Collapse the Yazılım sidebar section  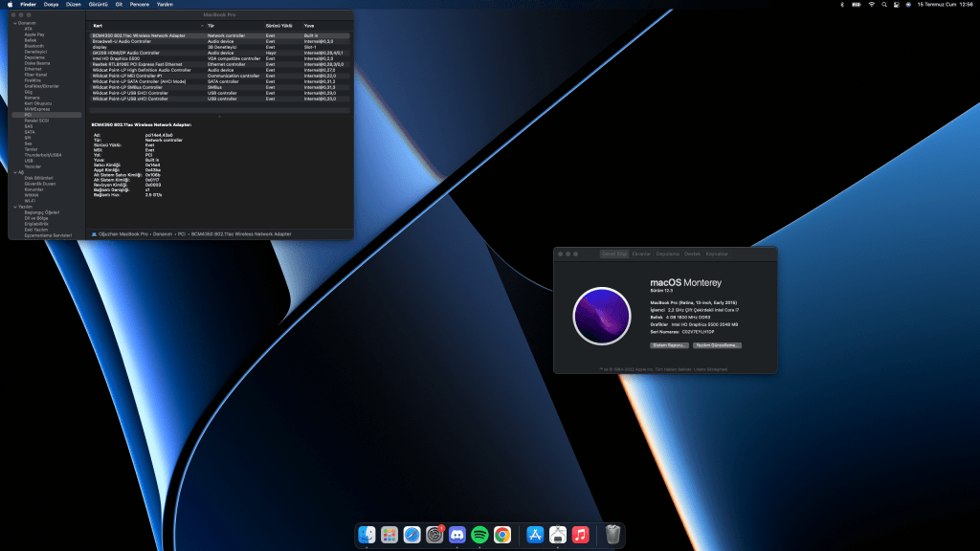coord(15,207)
